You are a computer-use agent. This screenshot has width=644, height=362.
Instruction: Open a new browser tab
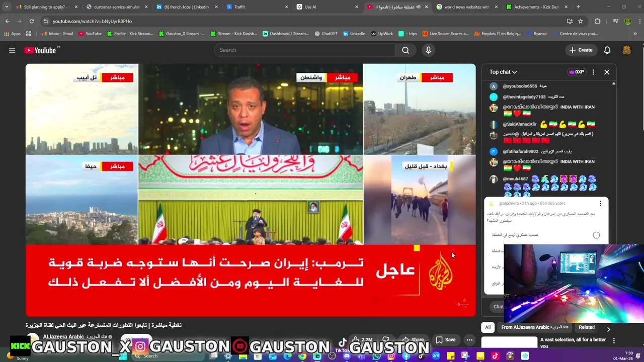pyautogui.click(x=578, y=7)
